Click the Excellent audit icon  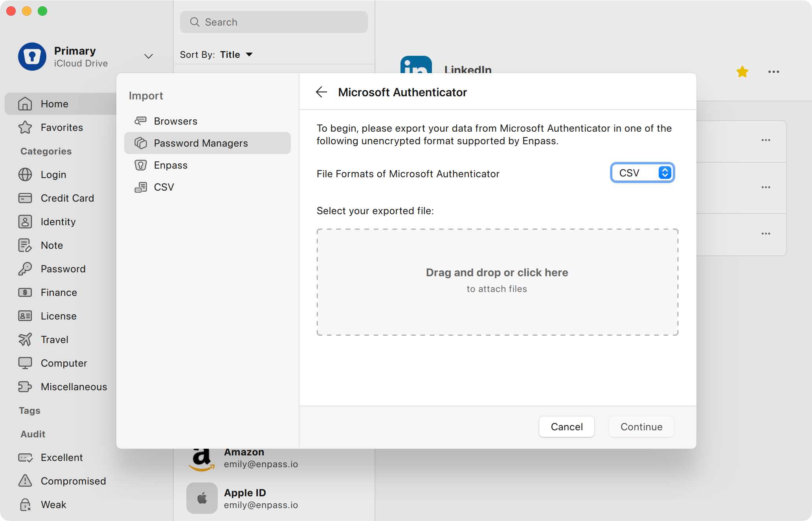click(25, 457)
